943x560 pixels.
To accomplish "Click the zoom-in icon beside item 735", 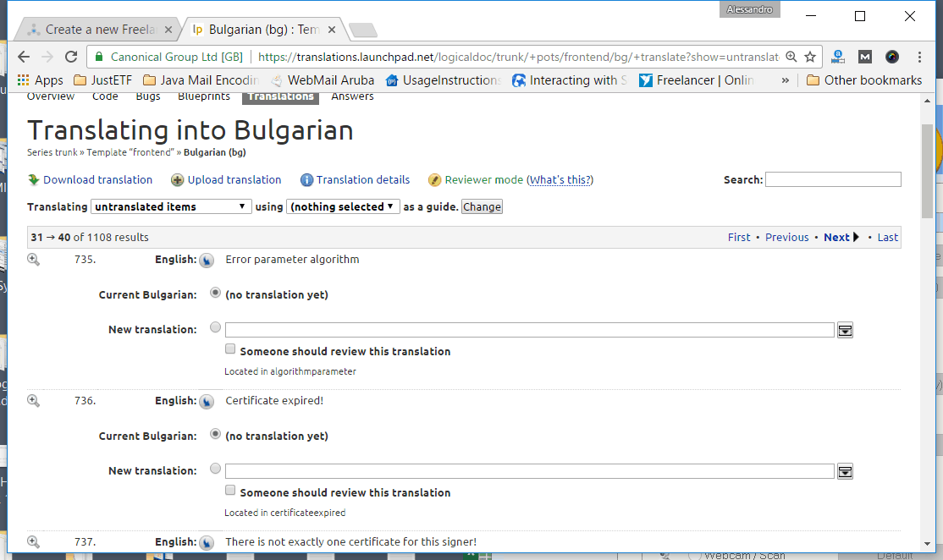I will pyautogui.click(x=34, y=260).
